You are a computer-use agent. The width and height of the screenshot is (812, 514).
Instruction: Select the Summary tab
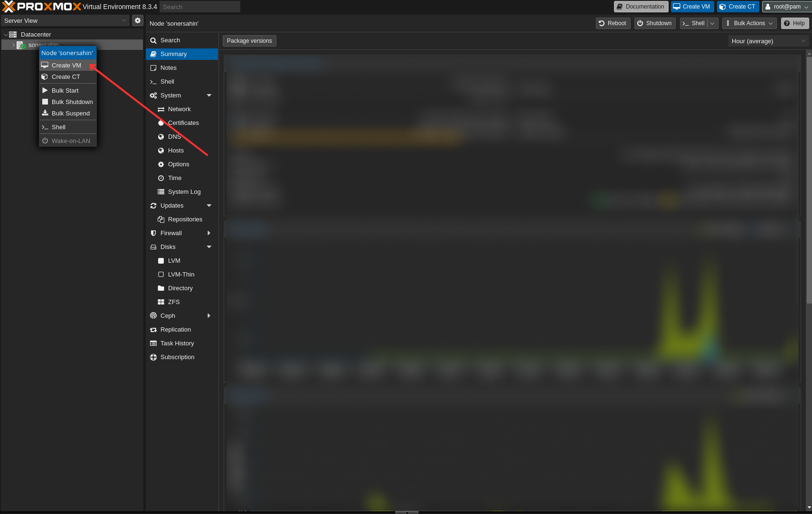(182, 54)
